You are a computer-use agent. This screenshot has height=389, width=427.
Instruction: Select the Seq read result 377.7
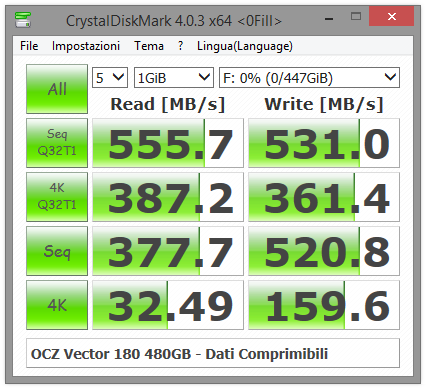pos(168,251)
